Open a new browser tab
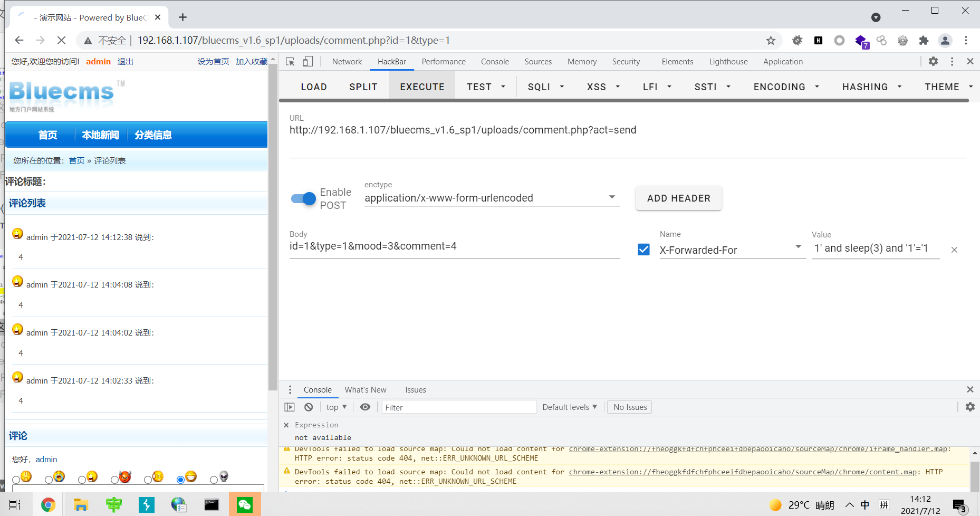Viewport: 980px width, 516px height. click(x=182, y=17)
